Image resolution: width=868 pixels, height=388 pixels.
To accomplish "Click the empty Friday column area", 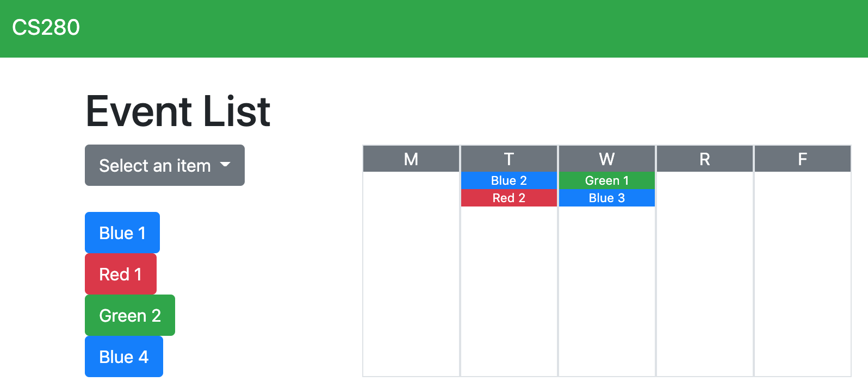I will click(803, 272).
